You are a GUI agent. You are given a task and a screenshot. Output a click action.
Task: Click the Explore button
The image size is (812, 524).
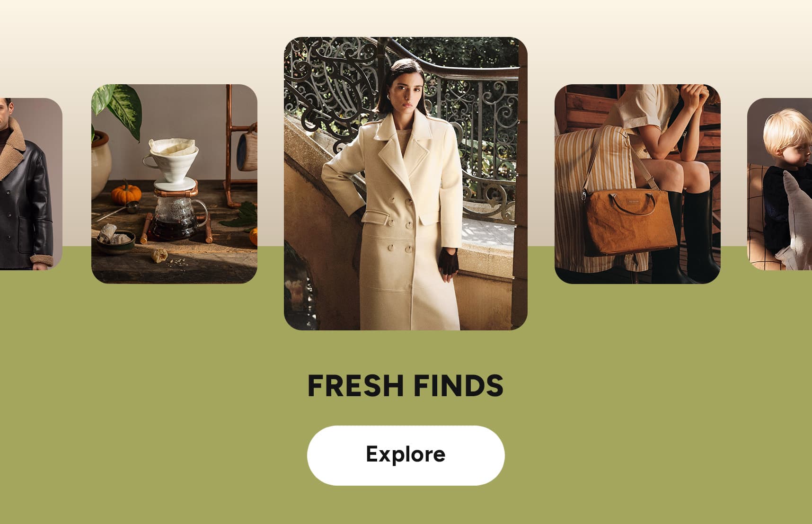coord(406,455)
